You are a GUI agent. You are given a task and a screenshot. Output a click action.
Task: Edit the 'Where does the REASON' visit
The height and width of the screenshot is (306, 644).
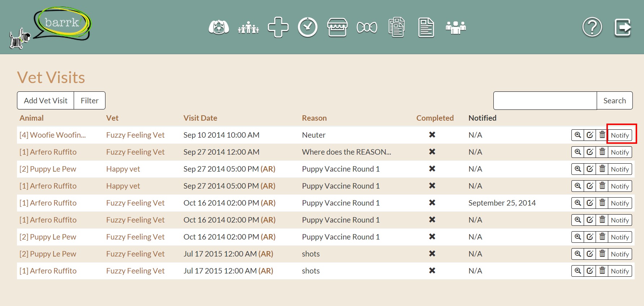coord(590,152)
